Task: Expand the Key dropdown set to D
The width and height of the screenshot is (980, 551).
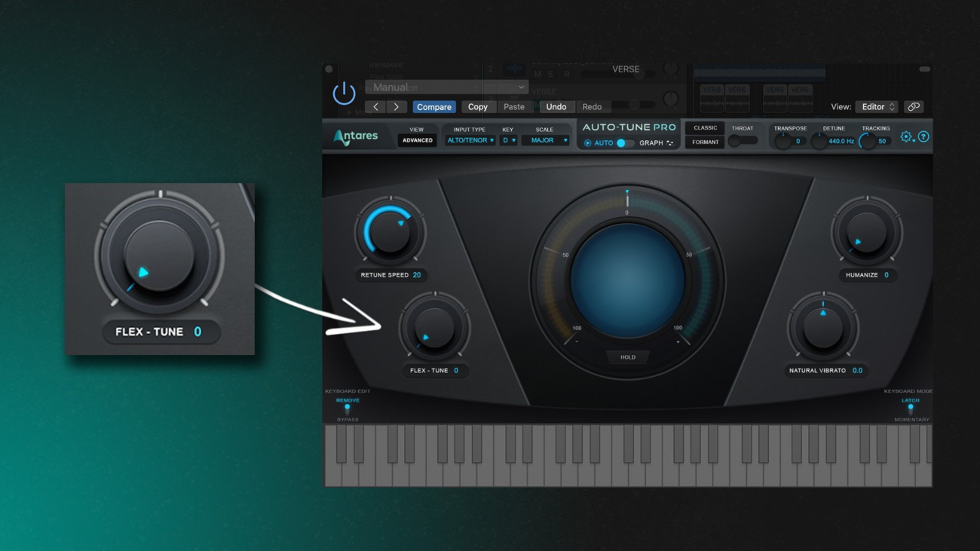Action: (x=508, y=140)
